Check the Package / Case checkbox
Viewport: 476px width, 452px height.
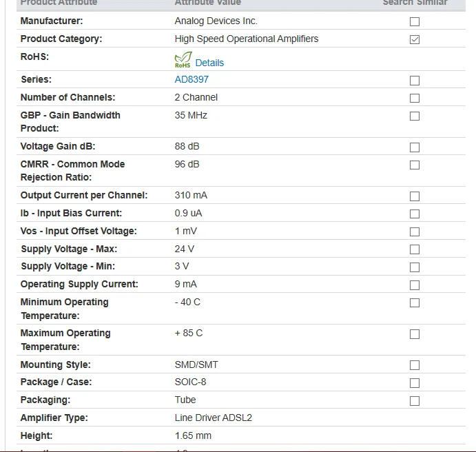(x=415, y=383)
